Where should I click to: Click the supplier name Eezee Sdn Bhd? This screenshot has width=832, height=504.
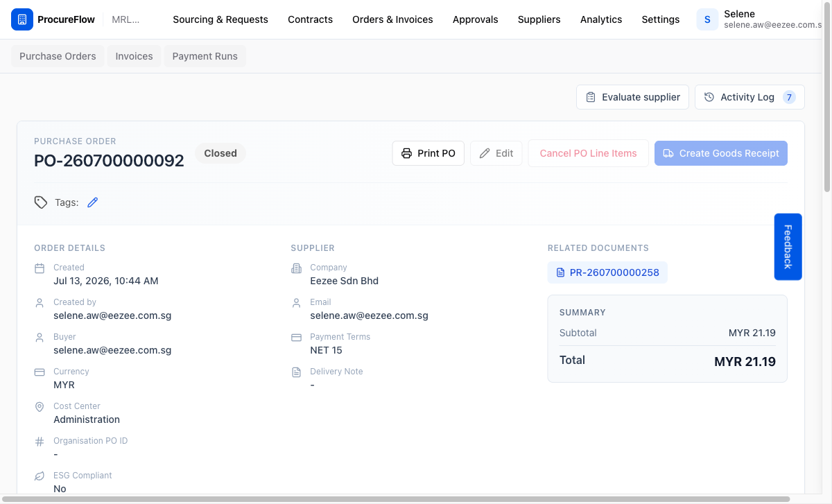[x=344, y=281]
